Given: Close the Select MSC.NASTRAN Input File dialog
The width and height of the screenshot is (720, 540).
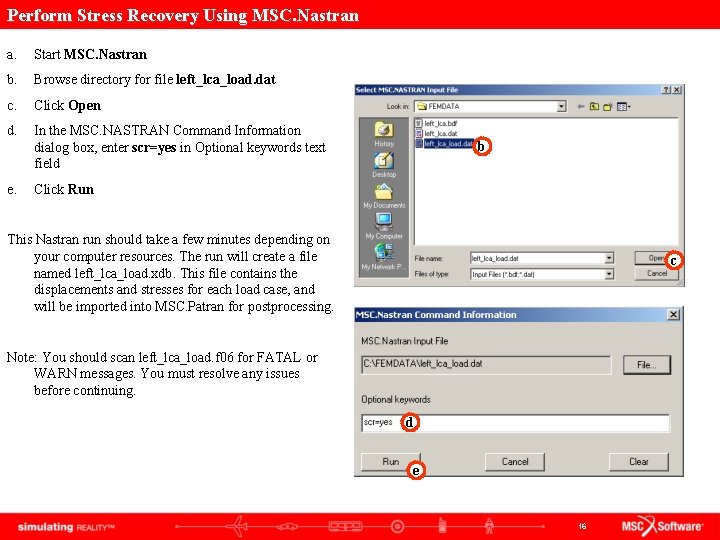Looking at the screenshot, I should click(676, 90).
